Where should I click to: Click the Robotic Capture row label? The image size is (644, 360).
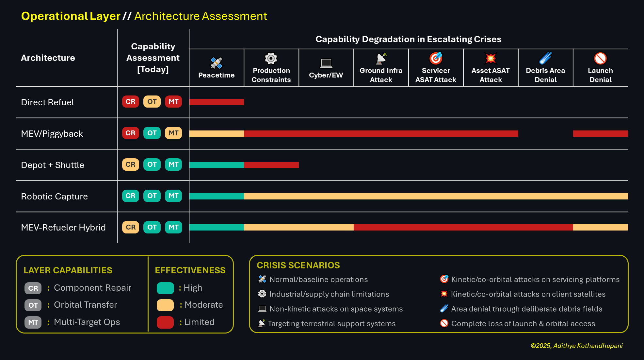click(54, 197)
